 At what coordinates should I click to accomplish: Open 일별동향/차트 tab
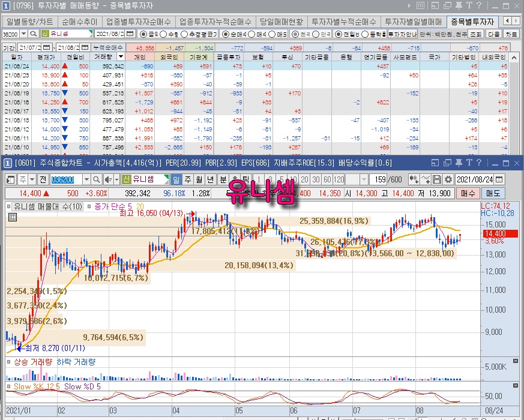point(30,22)
